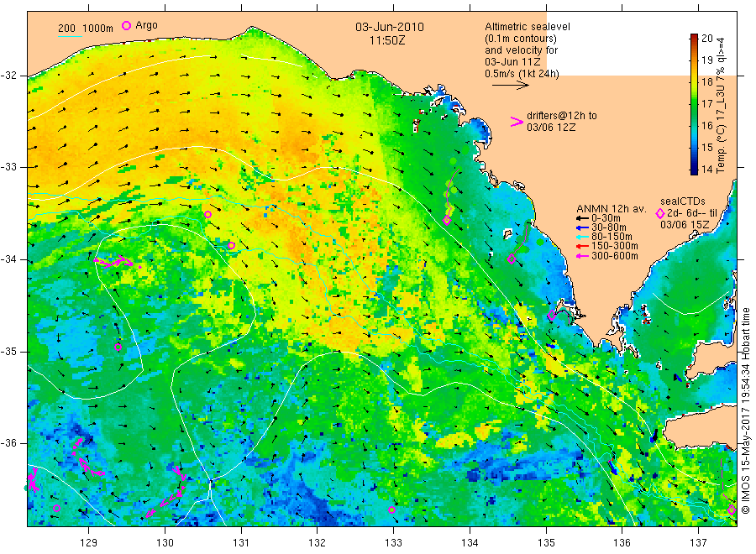Image resolution: width=756 pixels, height=554 pixels.
Task: Click the 'drifters@12h to' legend text
Action: click(x=562, y=116)
